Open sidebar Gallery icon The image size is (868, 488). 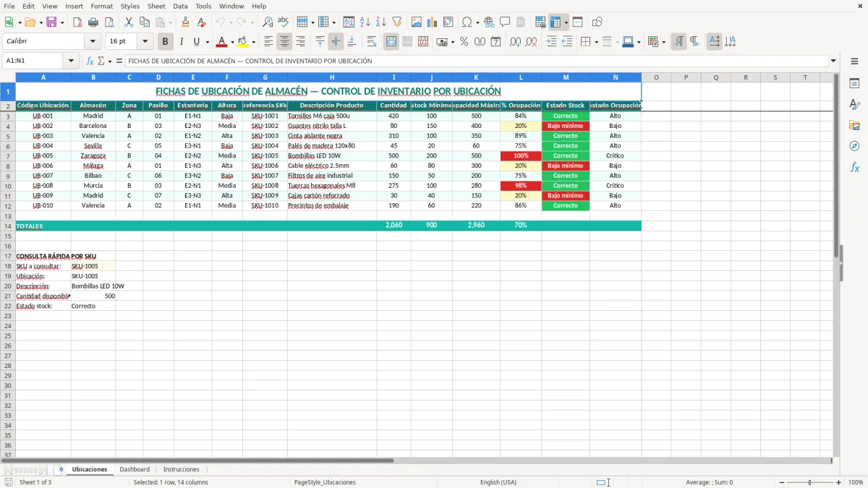click(x=854, y=126)
